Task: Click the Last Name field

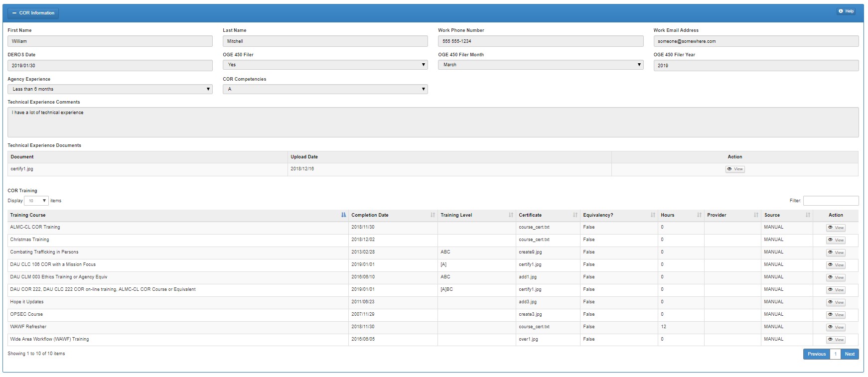Action: pos(325,41)
